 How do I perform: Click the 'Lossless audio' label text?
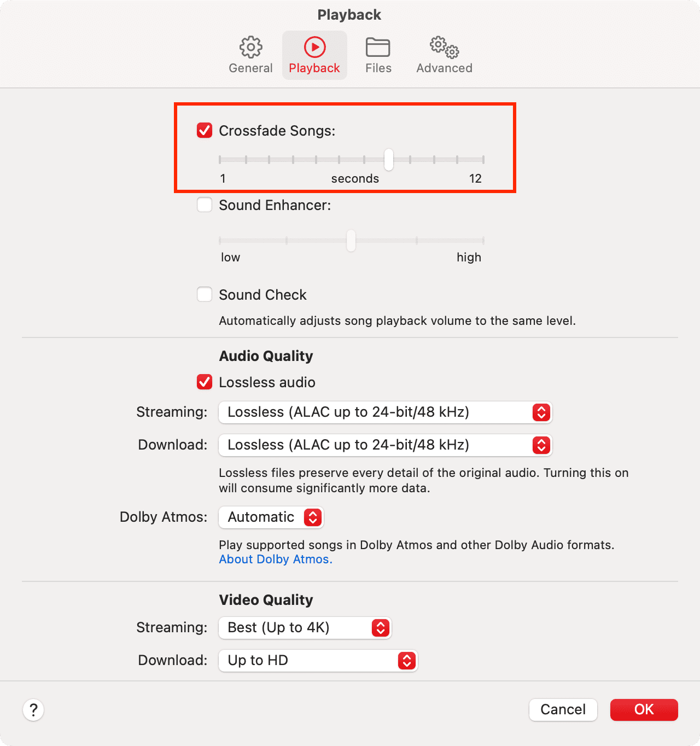click(267, 382)
